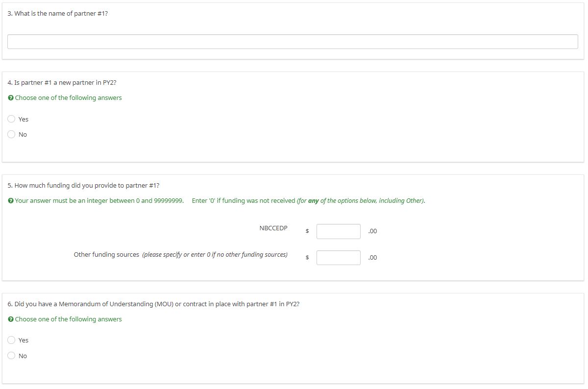Click help icon under question 4

click(x=11, y=98)
